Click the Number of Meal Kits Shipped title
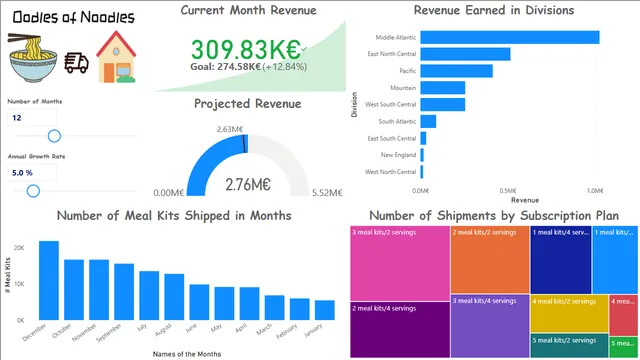 pos(174,216)
